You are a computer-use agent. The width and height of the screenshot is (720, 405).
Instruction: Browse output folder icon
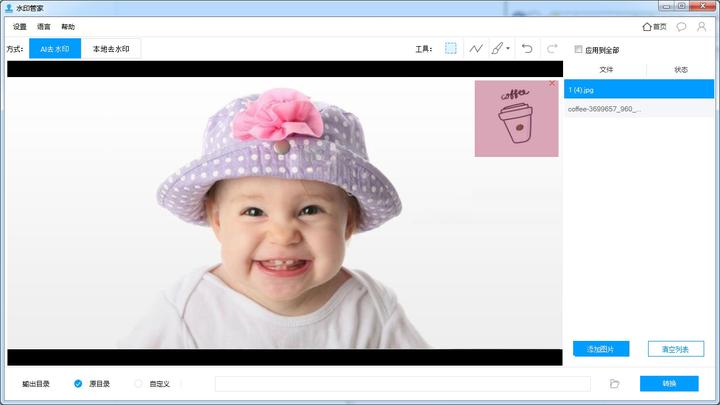[614, 383]
